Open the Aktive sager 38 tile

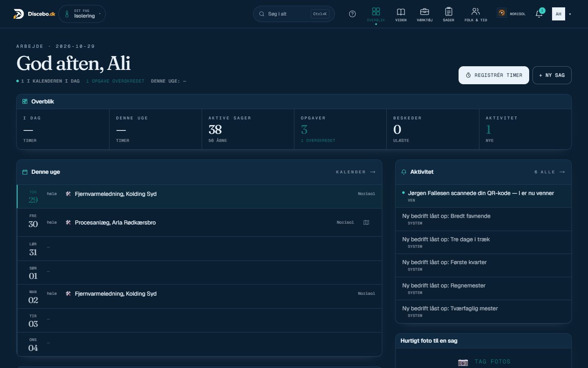click(x=248, y=129)
